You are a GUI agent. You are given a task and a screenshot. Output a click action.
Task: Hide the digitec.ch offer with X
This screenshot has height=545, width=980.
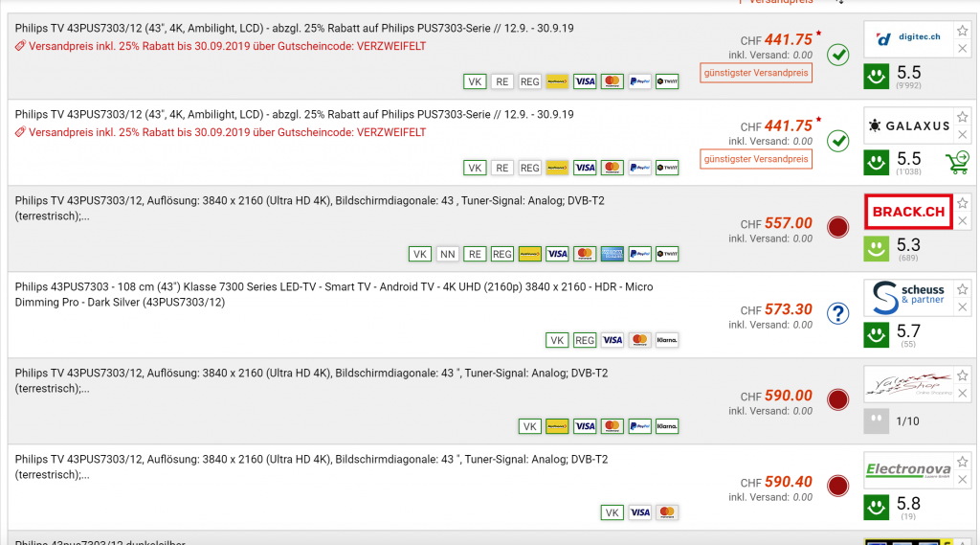[x=963, y=49]
